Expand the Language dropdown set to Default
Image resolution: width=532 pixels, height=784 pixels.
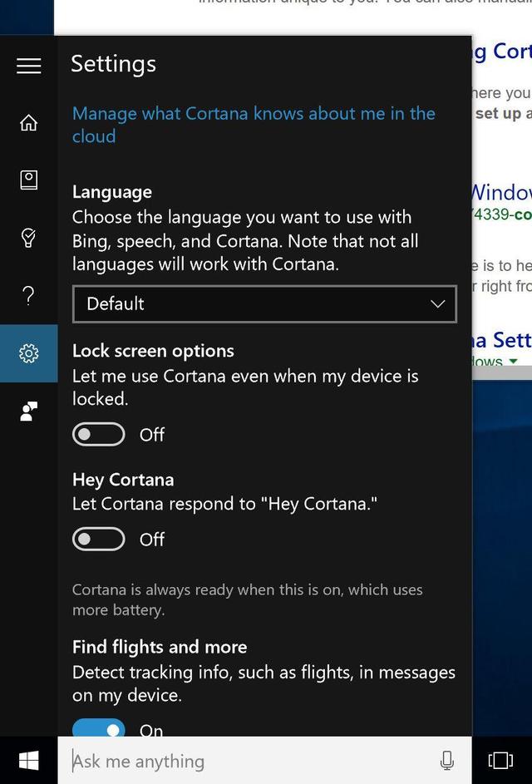tap(264, 303)
